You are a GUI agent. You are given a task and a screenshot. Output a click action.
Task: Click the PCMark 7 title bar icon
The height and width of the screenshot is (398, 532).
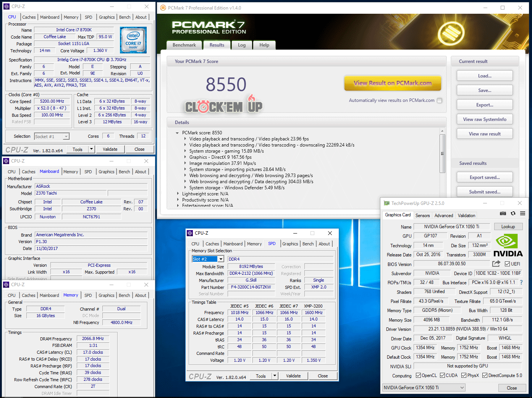(x=163, y=8)
